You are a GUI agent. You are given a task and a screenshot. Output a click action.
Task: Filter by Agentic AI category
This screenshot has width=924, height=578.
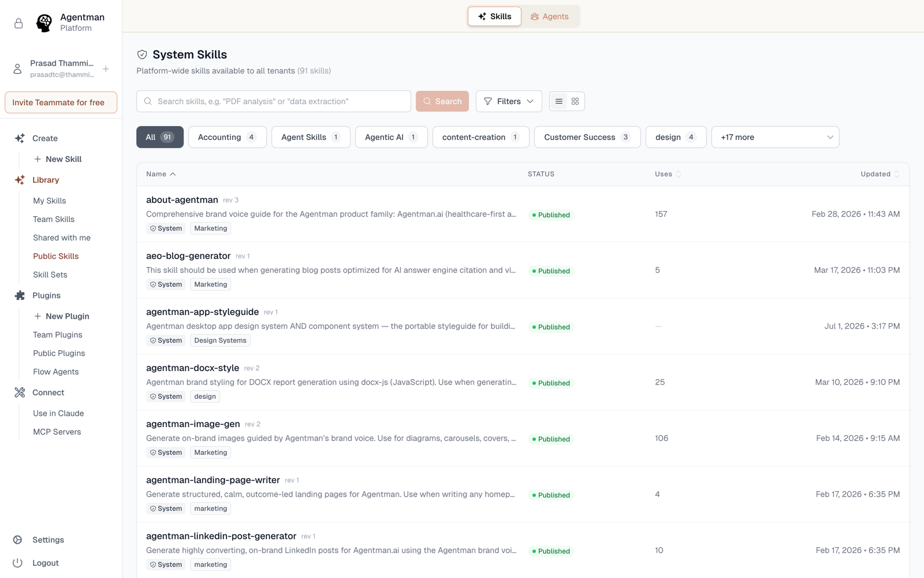click(392, 137)
